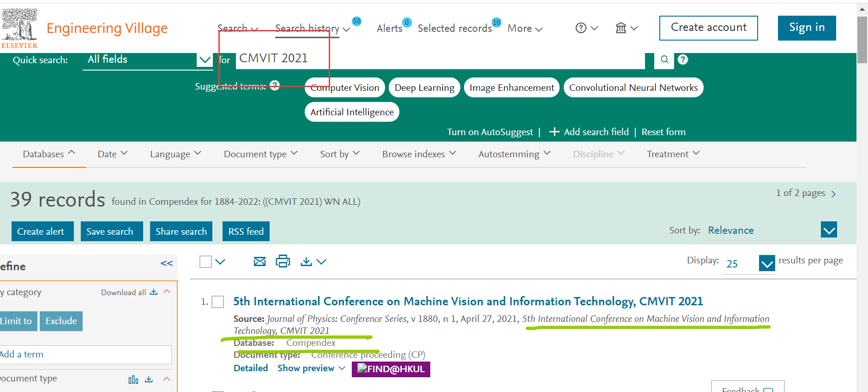Screen dimensions: 868x392
Task: Click the Exclude button
Action: click(61, 321)
